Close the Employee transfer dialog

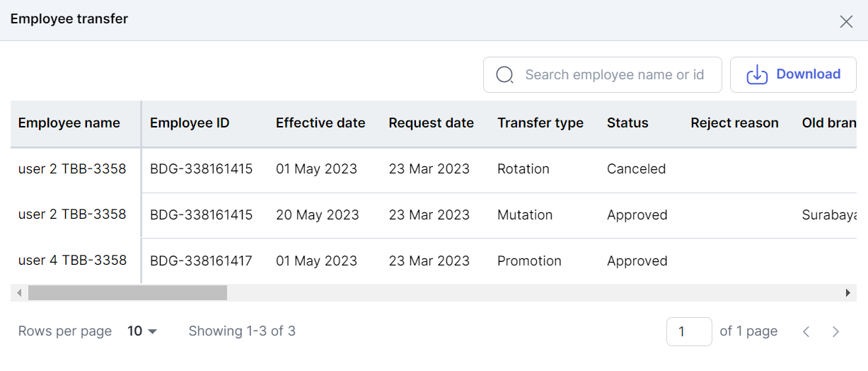click(x=846, y=21)
